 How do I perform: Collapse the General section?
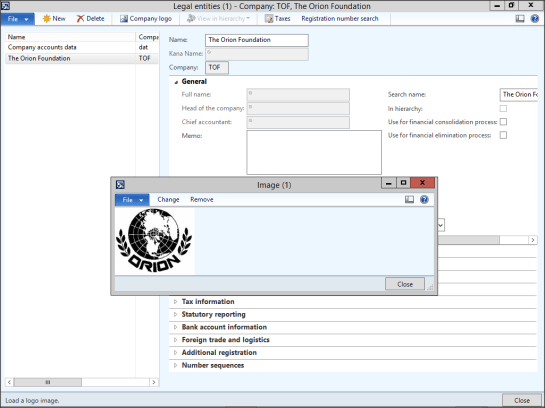tap(176, 82)
